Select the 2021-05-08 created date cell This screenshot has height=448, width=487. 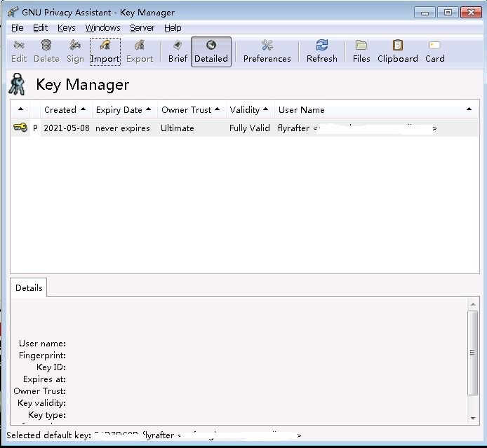(67, 128)
